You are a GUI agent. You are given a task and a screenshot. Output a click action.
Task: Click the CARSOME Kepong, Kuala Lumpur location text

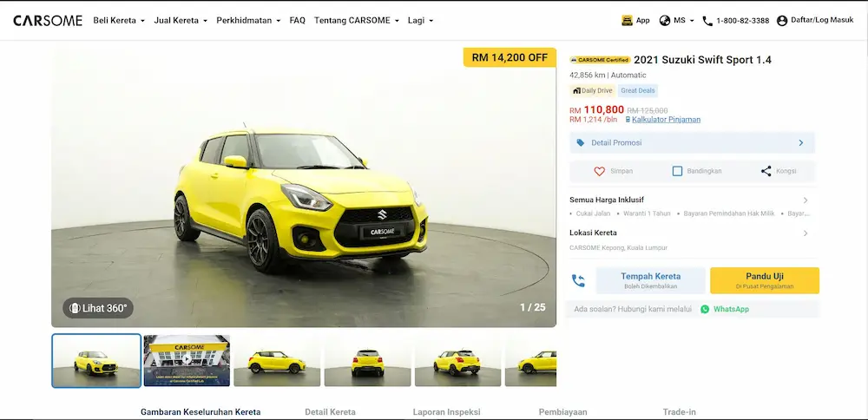(x=618, y=248)
